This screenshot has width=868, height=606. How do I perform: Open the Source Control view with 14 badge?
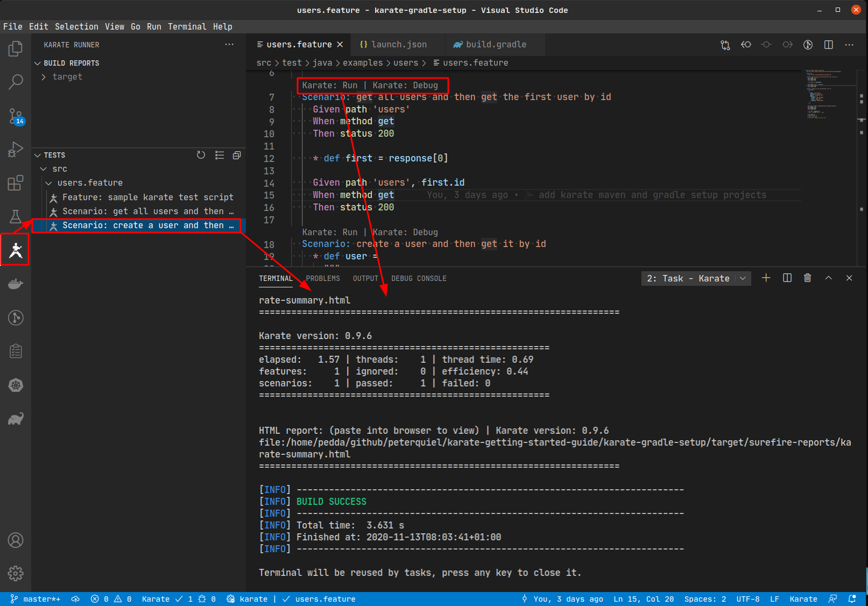pos(16,116)
